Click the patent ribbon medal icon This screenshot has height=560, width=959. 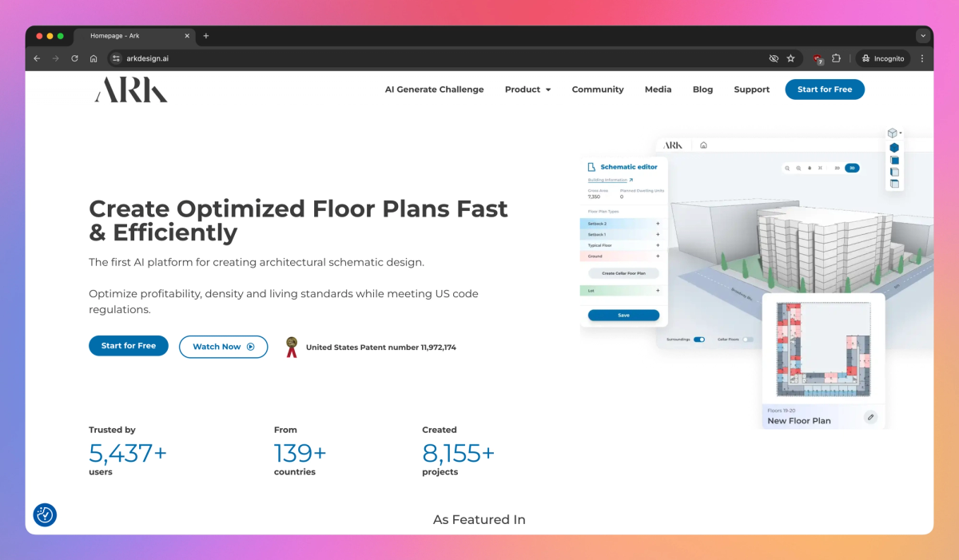coord(292,347)
